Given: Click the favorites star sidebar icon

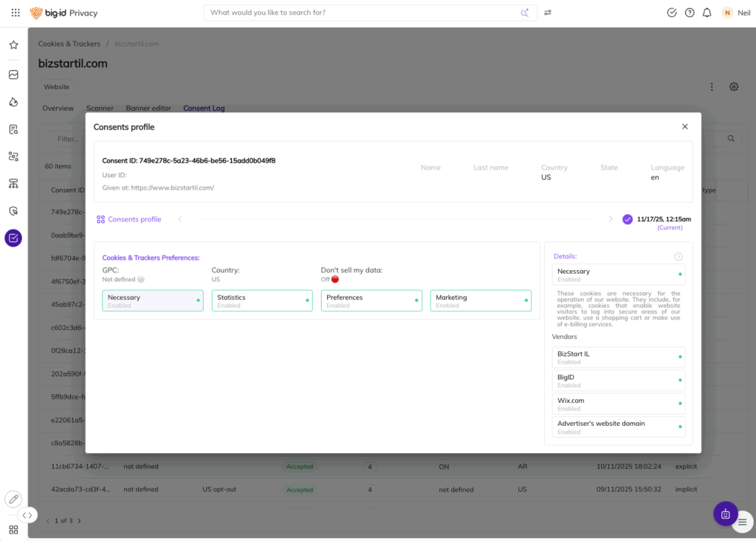Looking at the screenshot, I should tap(13, 45).
